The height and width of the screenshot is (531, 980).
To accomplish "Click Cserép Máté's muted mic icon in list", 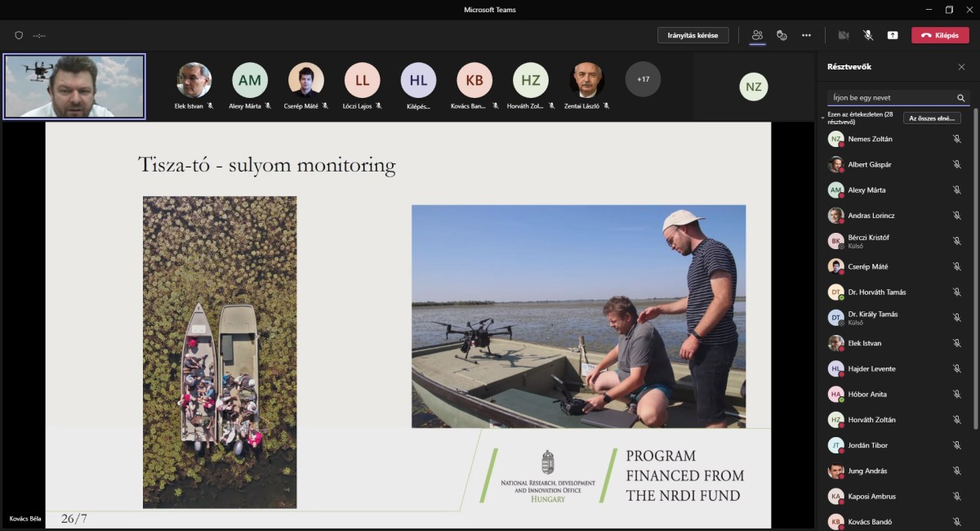I will tap(956, 266).
